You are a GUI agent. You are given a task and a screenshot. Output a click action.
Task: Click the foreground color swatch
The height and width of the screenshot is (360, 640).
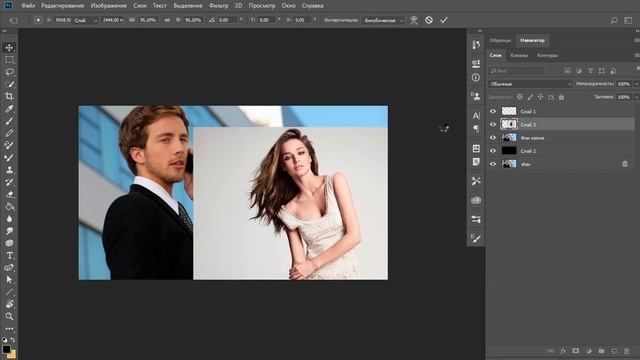(6, 349)
